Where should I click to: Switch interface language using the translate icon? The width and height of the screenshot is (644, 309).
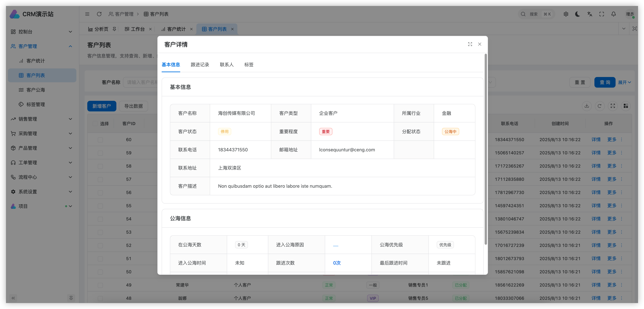click(589, 14)
